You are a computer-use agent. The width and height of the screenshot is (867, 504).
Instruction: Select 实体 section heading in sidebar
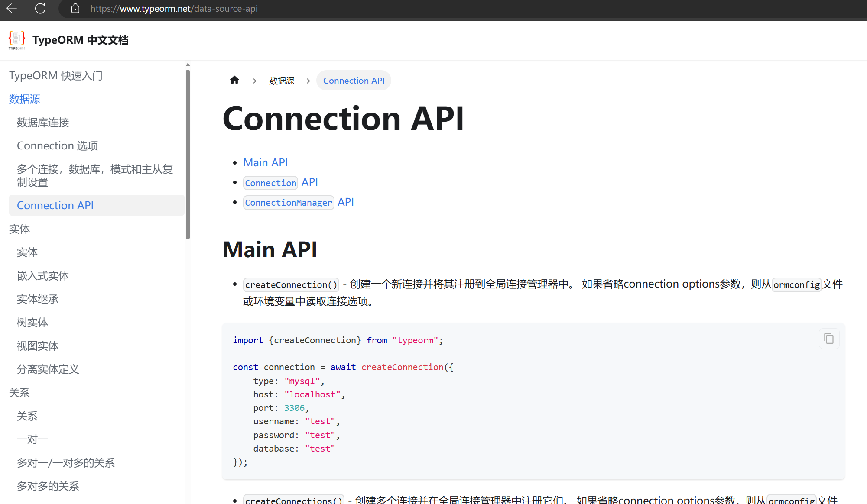tap(19, 229)
